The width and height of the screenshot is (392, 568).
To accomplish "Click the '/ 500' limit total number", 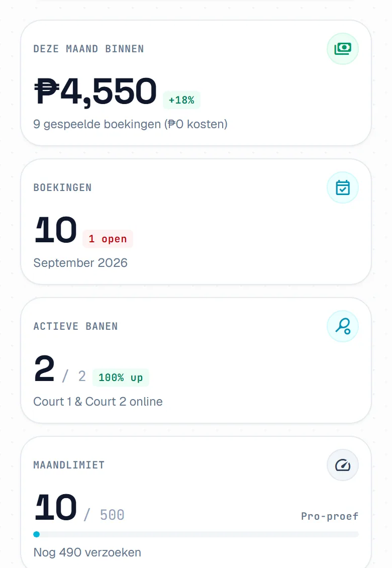I will (105, 515).
